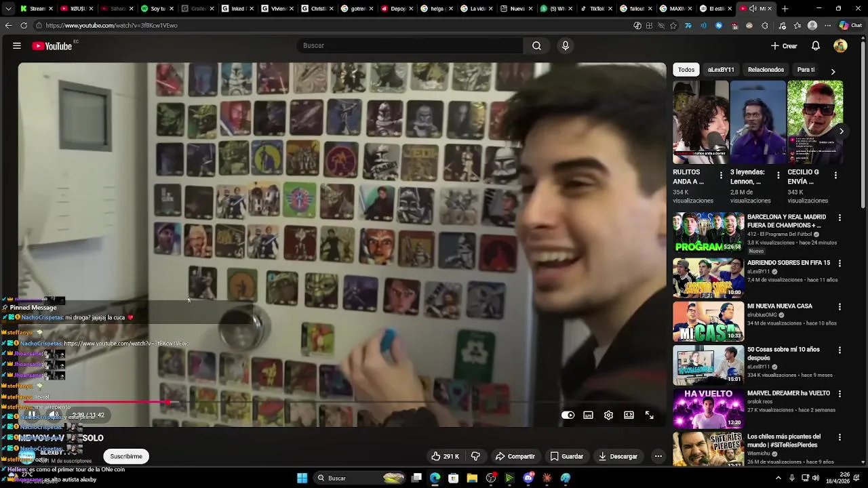868x488 pixels.
Task: Open File Explorer from taskbar
Action: coord(472,478)
